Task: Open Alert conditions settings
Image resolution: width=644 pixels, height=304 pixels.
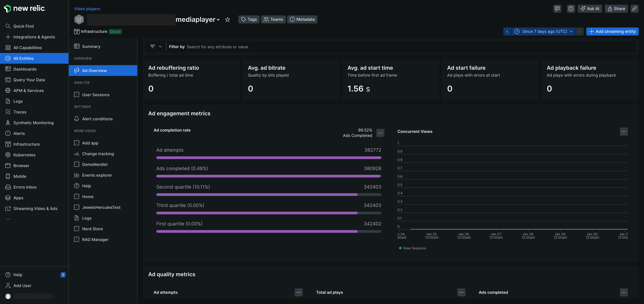Action: click(97, 119)
